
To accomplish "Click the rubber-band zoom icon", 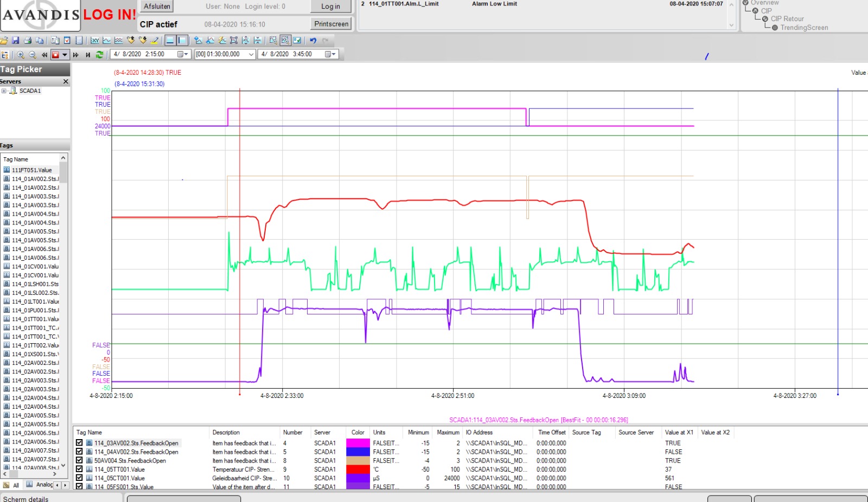I will pyautogui.click(x=273, y=41).
